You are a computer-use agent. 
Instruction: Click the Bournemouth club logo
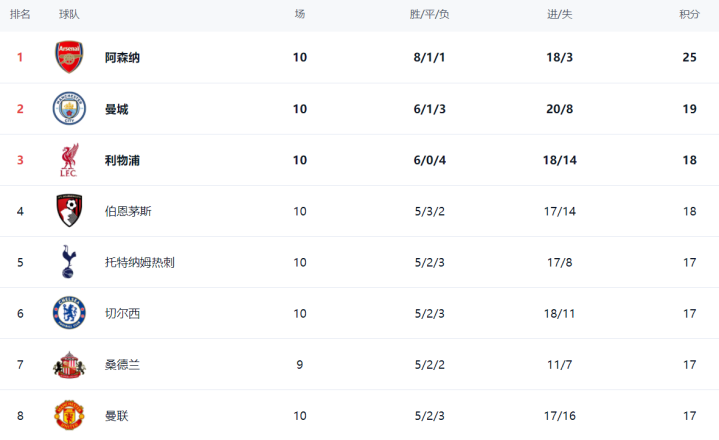[69, 211]
